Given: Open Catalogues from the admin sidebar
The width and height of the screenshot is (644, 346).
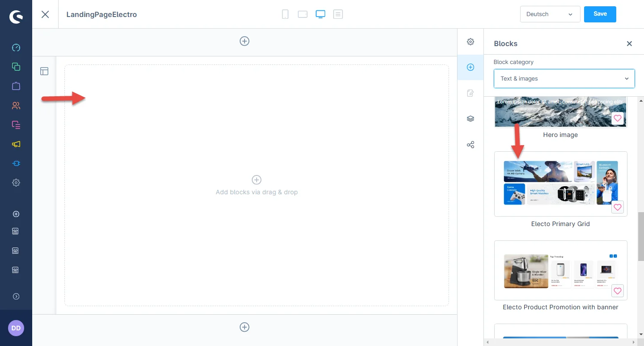Looking at the screenshot, I should (x=16, y=67).
